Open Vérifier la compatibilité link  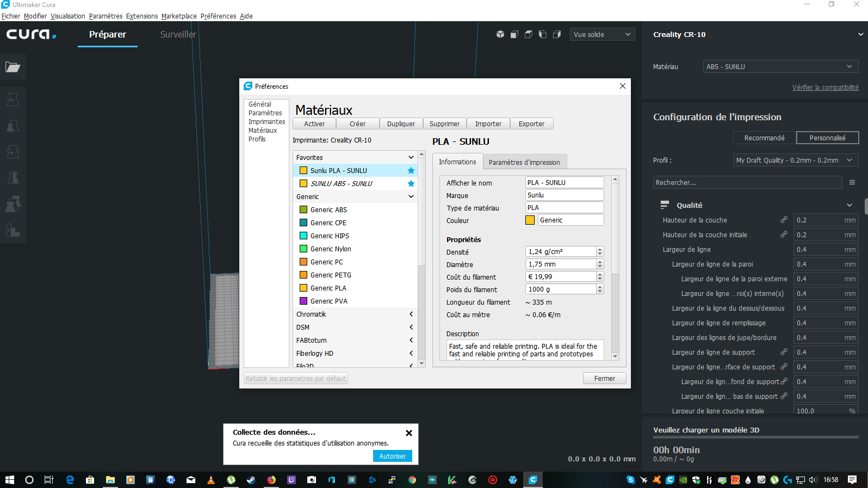point(825,87)
